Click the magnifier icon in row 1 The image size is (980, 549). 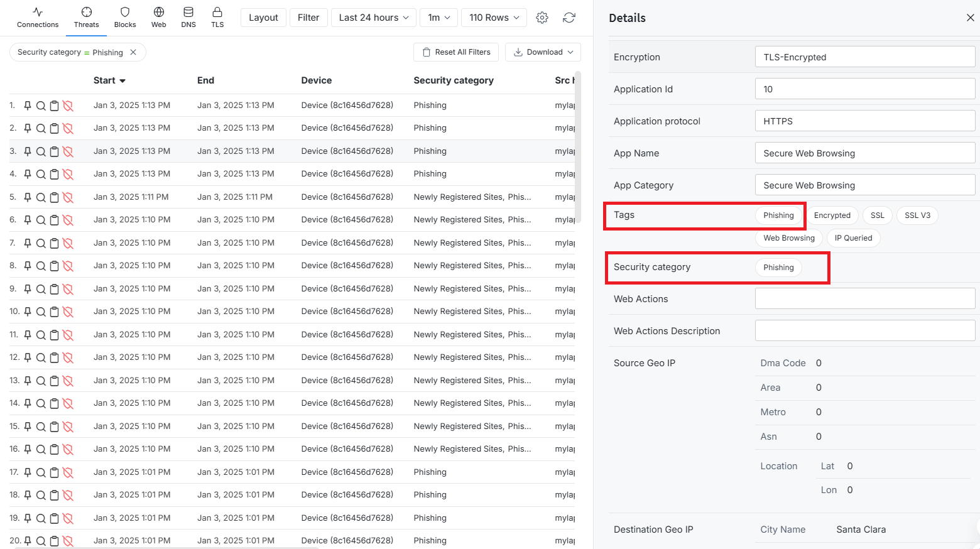[41, 106]
